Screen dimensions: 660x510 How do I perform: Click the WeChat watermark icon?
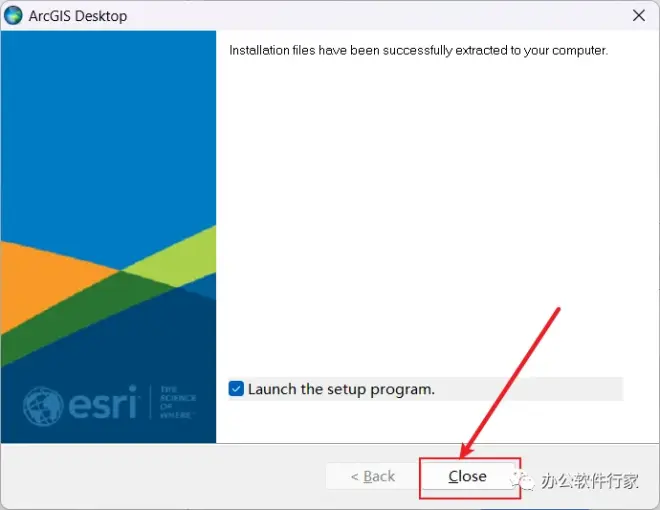click(x=523, y=481)
